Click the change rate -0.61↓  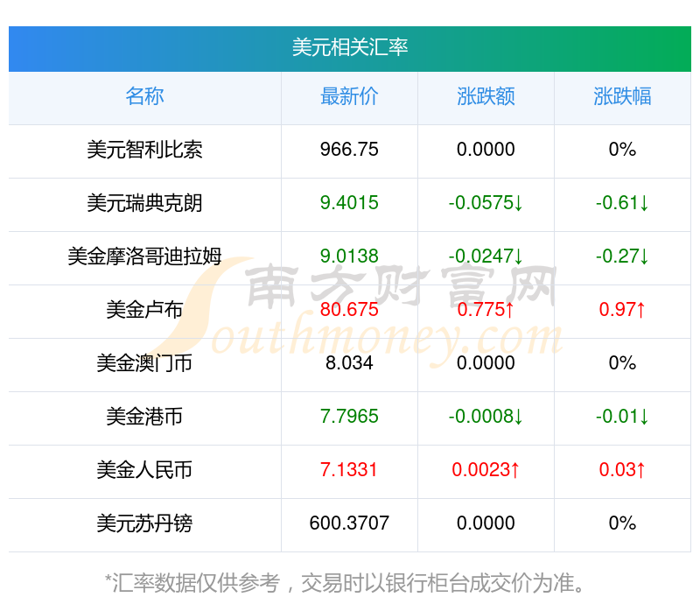622,203
